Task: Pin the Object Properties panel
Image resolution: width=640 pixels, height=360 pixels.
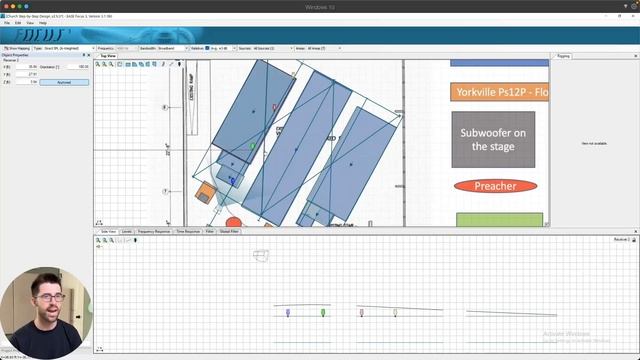Action: coord(84,55)
